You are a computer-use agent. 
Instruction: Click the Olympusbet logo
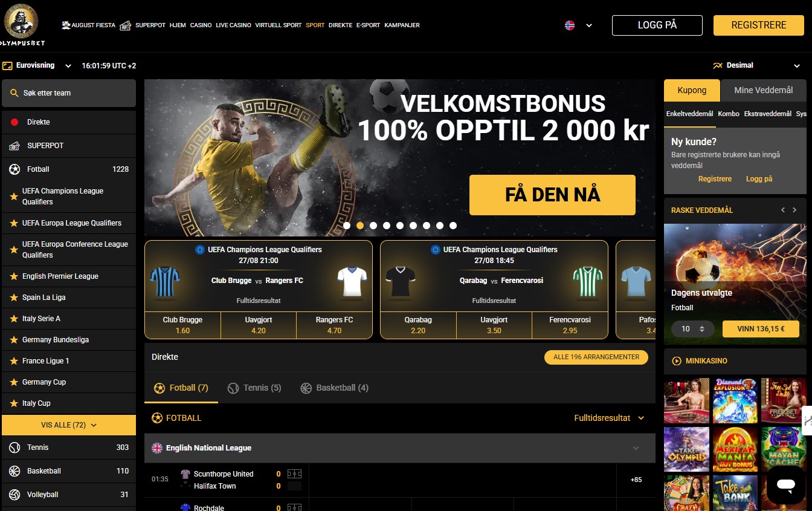22,25
